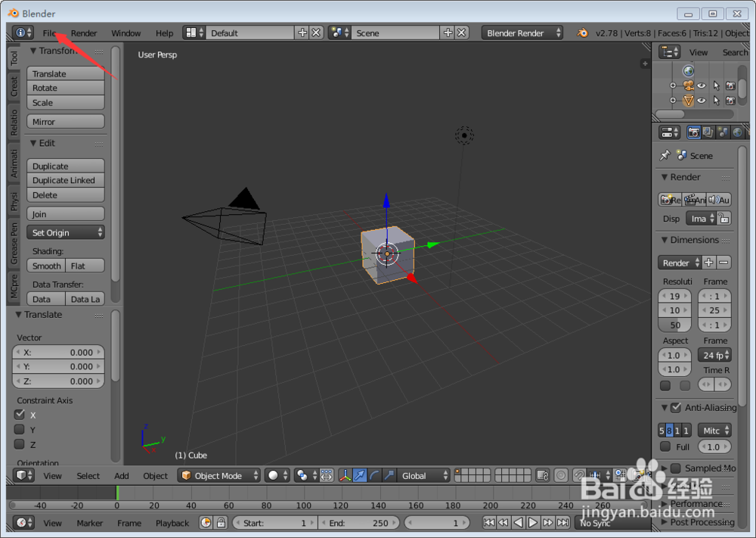
Task: Open the Render presets dropdown
Action: point(680,263)
